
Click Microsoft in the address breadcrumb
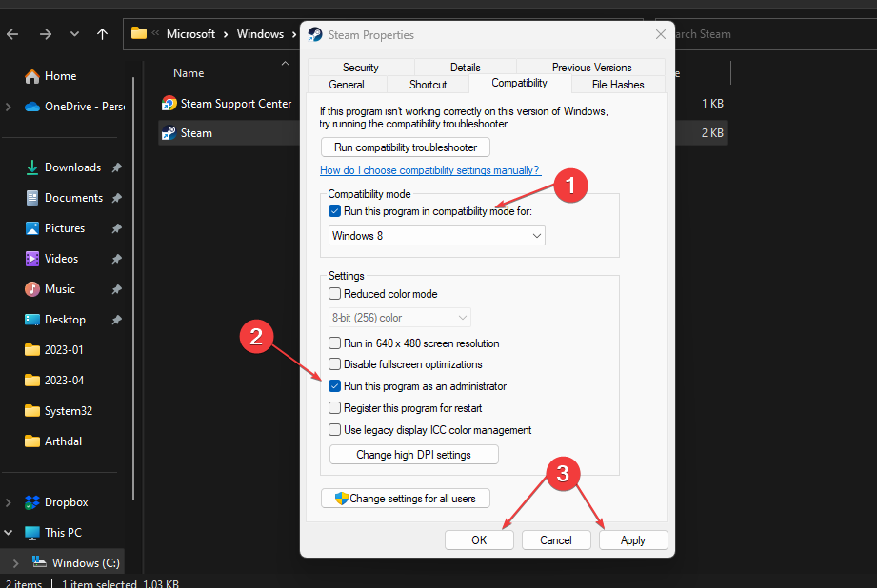(x=190, y=34)
